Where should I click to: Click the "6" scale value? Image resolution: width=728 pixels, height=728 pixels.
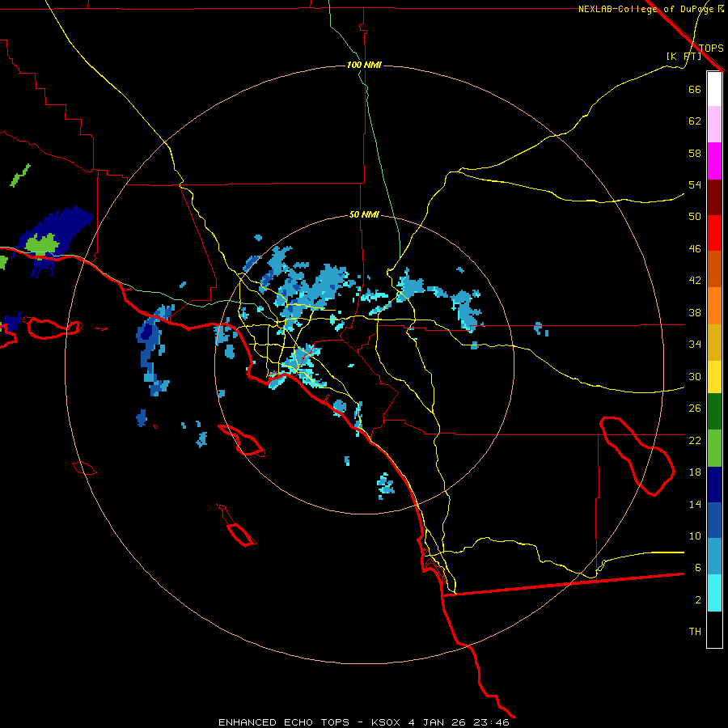(x=698, y=568)
